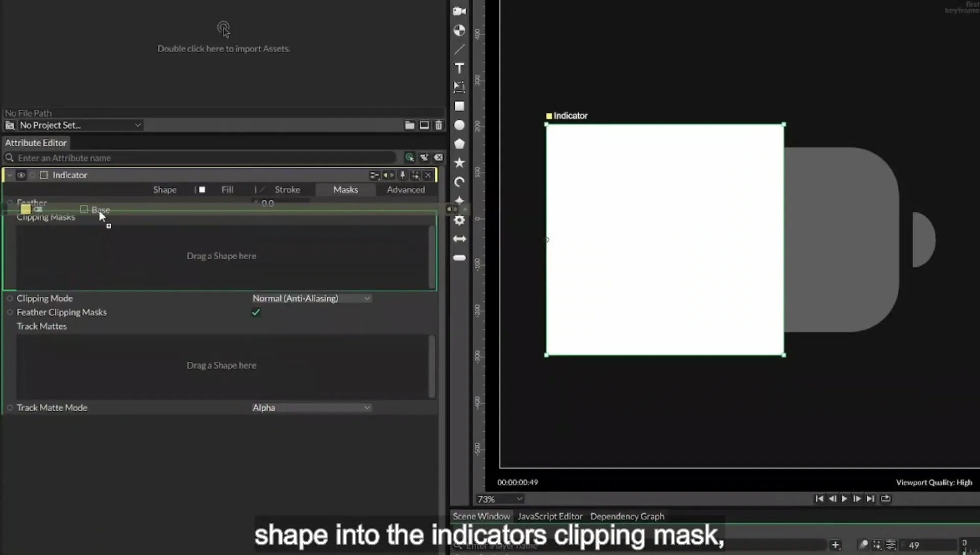Uncheck Feather Clipping Masks checkbox
The width and height of the screenshot is (980, 555).
point(256,312)
